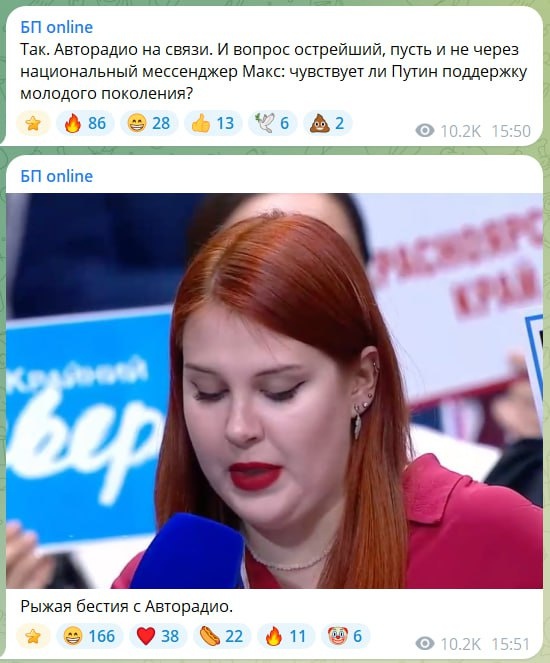The width and height of the screenshot is (550, 663).
Task: Toggle the hot dog reaction showing 22
Action: [222, 636]
